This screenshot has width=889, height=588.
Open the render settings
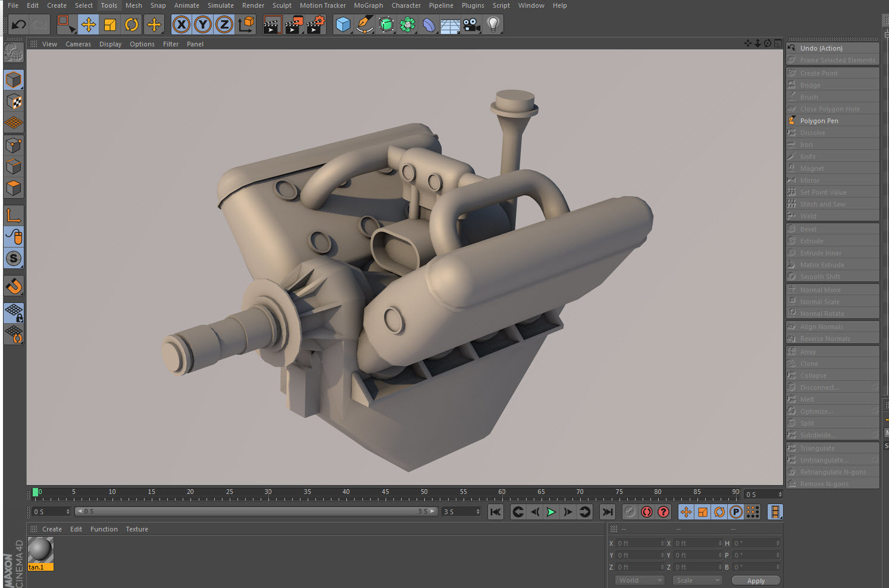pos(316,24)
